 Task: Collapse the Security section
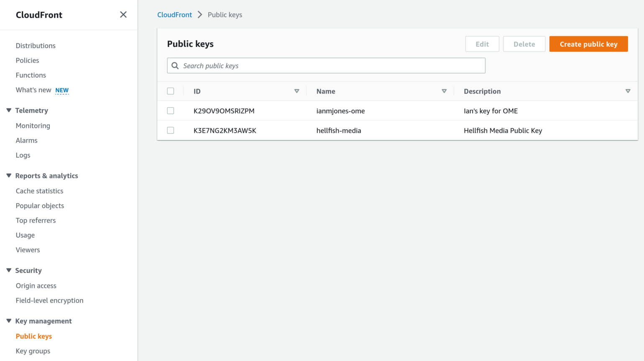click(9, 270)
